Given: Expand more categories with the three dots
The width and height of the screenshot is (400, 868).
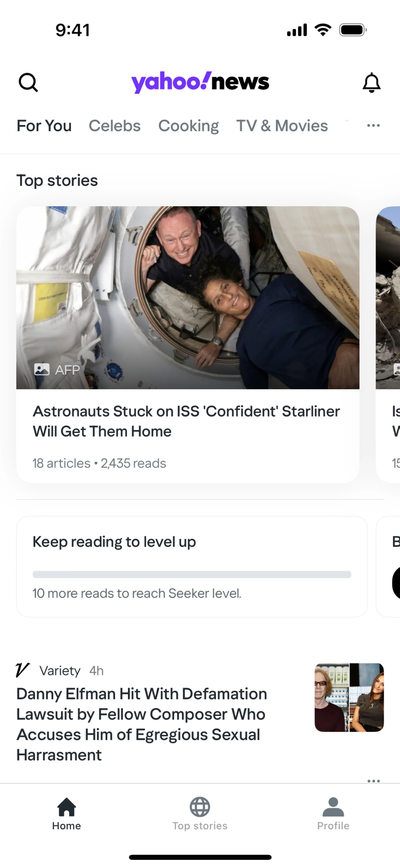Looking at the screenshot, I should (373, 125).
